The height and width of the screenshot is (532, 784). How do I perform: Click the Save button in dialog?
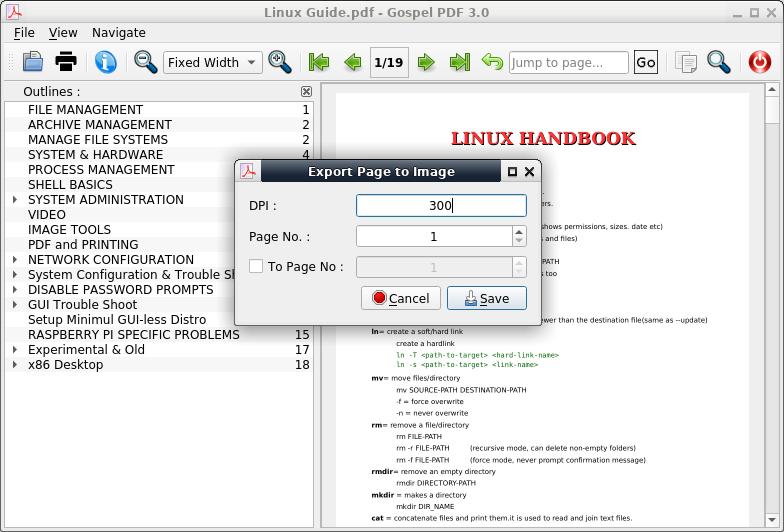click(486, 298)
